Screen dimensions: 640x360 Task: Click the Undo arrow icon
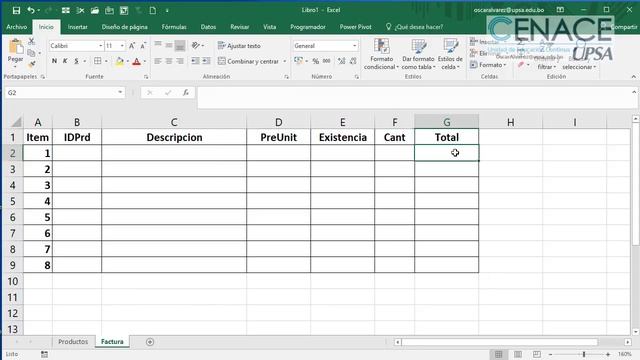(31, 10)
